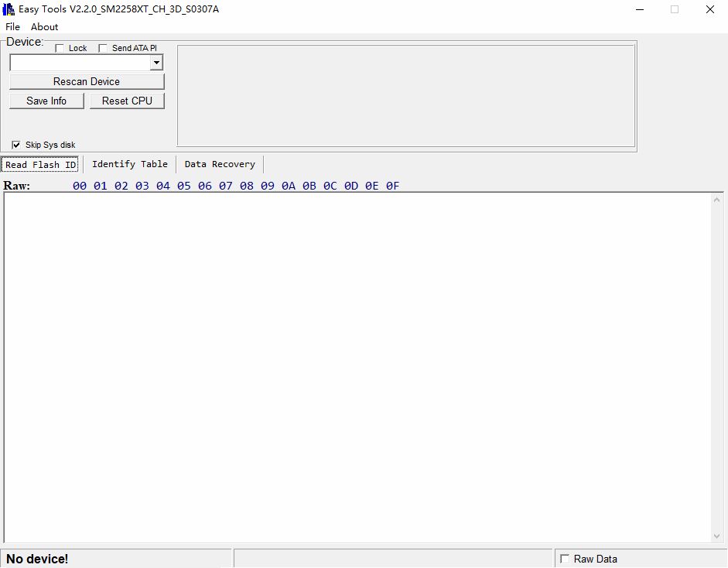Viewport: 728px width, 568px height.
Task: Click the Save Info button
Action: coord(46,101)
